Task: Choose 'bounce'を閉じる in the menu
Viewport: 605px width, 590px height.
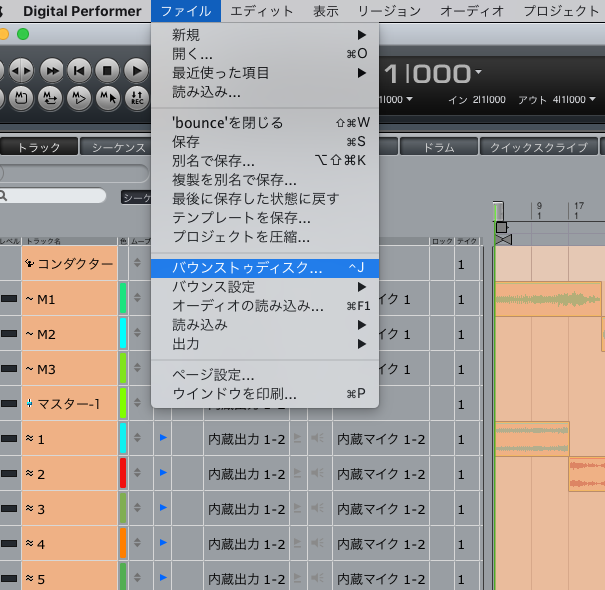Action: tap(265, 123)
